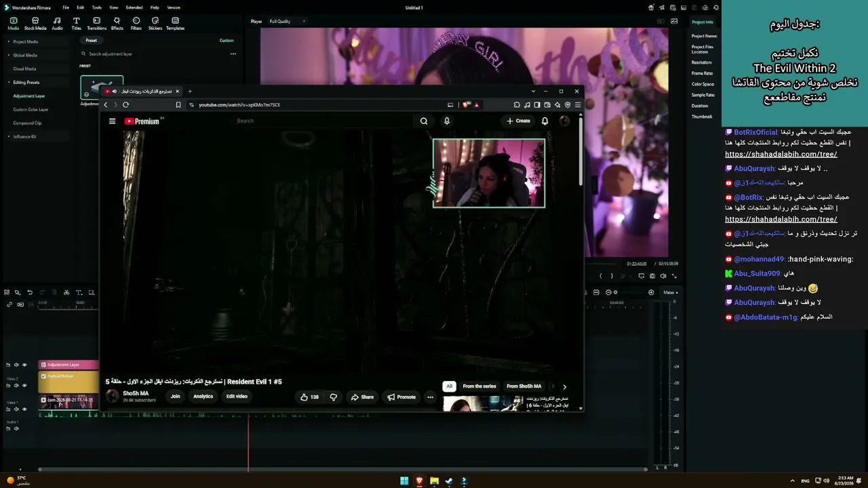868x488 pixels.
Task: Click the timeline undo arrow
Action: (30, 292)
